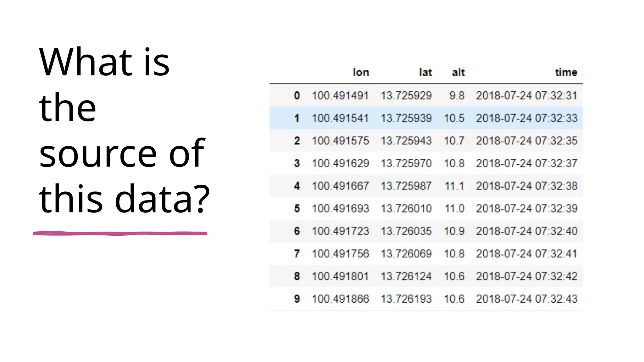Click timestamp 2018-07-24 07:32:43

(527, 299)
